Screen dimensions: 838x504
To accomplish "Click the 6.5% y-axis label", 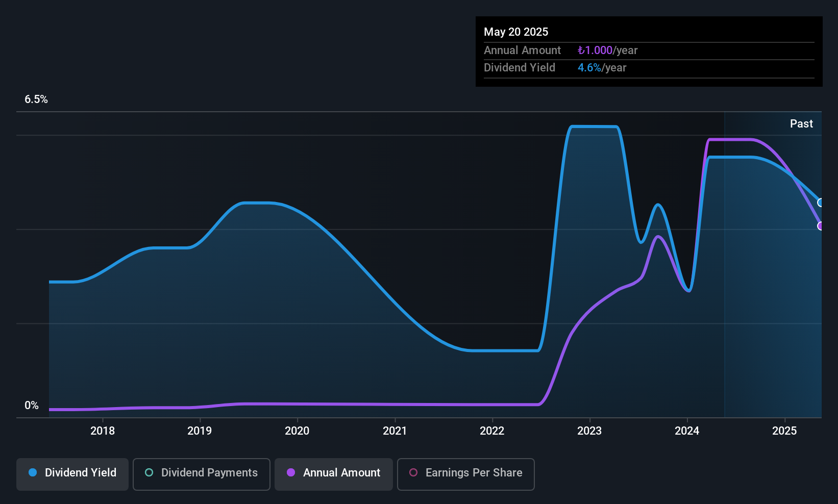I will pyautogui.click(x=36, y=99).
